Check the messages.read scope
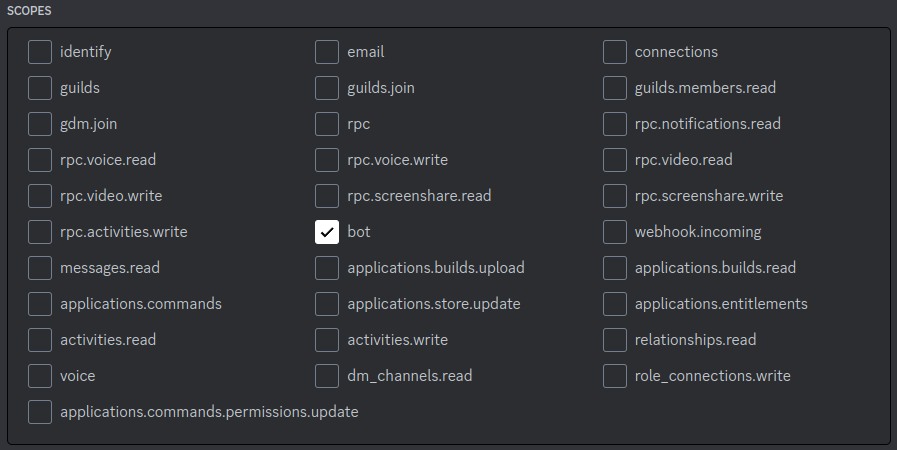 tap(40, 268)
